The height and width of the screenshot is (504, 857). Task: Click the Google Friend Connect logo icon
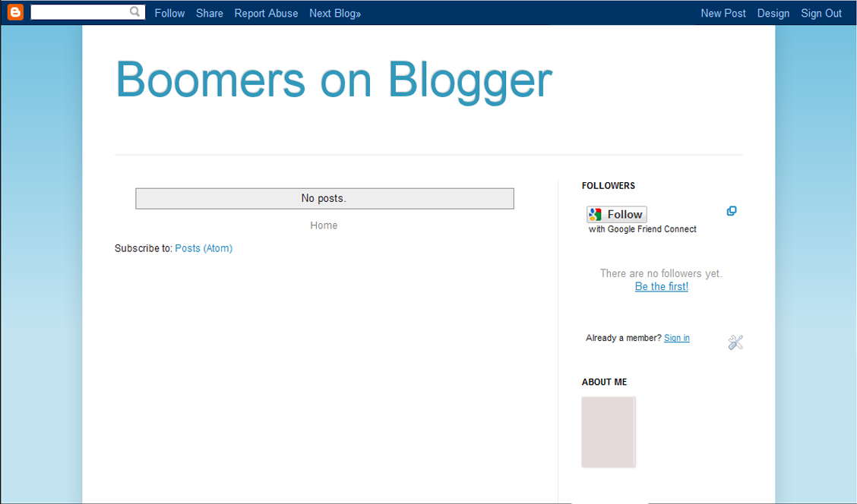(x=594, y=213)
